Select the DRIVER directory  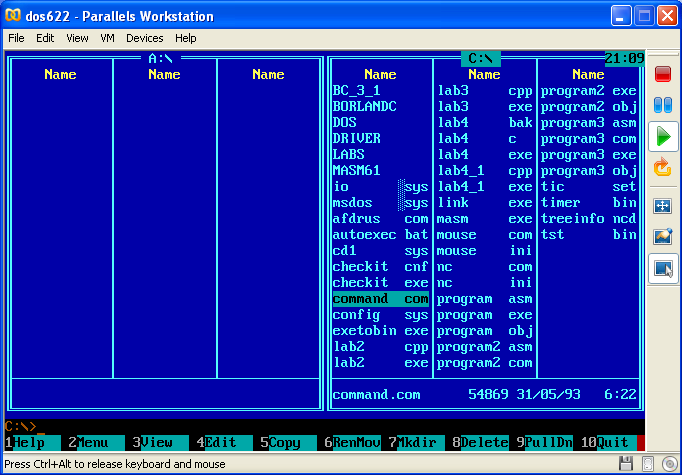click(381, 139)
